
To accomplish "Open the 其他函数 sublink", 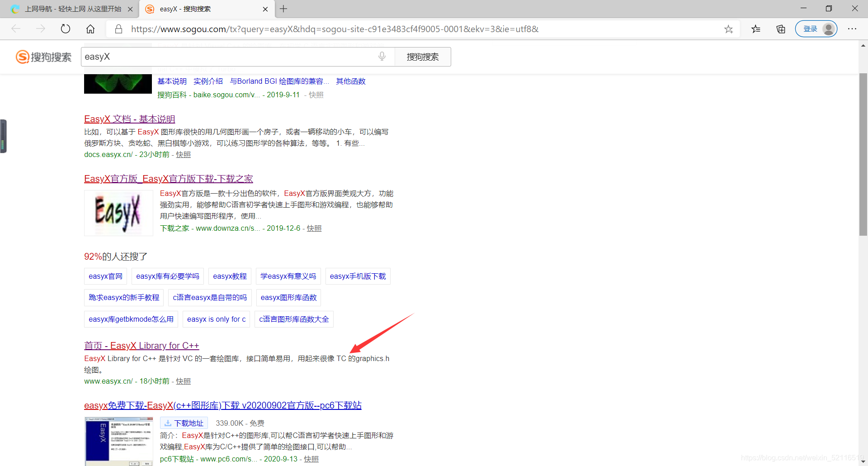I will pyautogui.click(x=351, y=81).
